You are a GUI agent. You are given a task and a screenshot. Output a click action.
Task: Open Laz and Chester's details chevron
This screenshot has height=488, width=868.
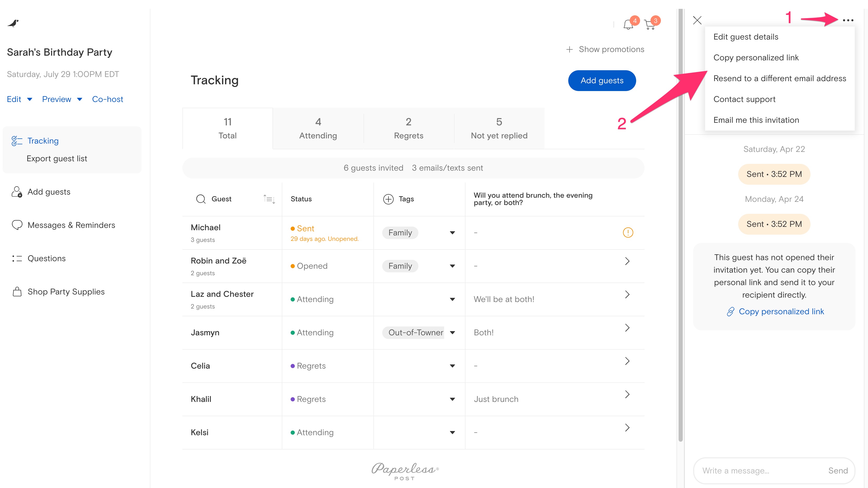pos(627,294)
